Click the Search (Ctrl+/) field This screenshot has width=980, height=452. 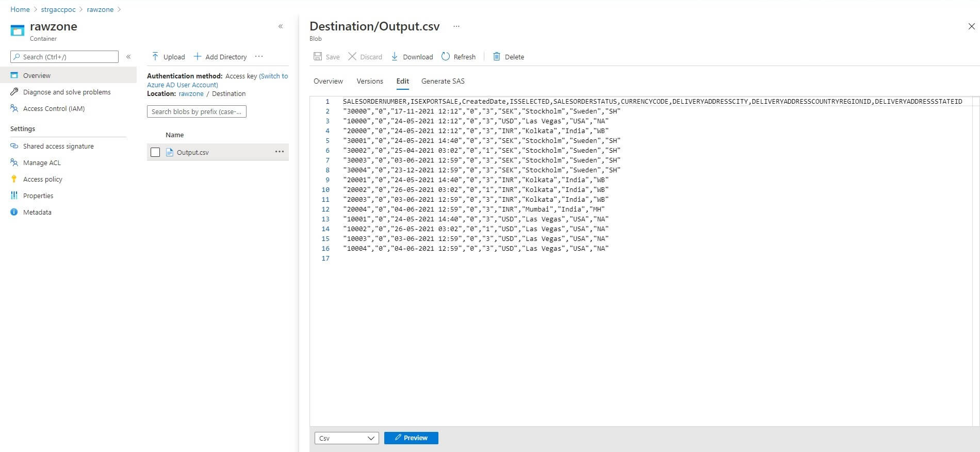(x=64, y=57)
